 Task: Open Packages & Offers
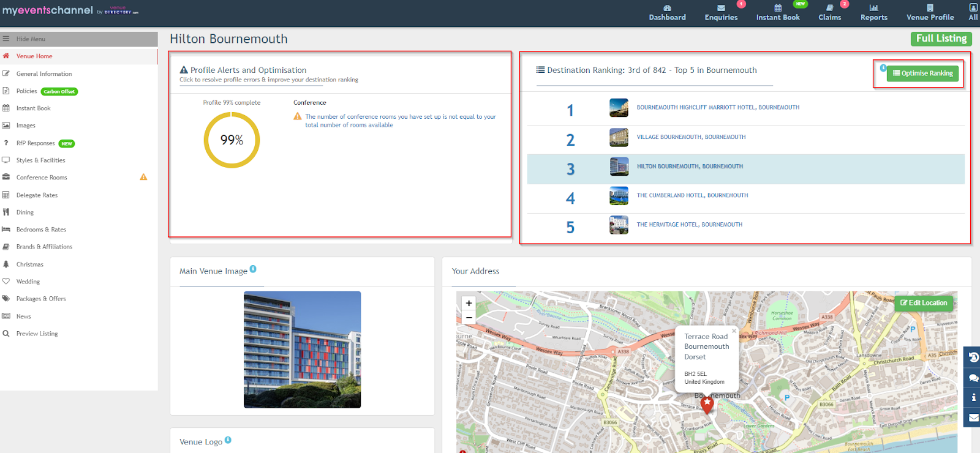click(x=41, y=299)
